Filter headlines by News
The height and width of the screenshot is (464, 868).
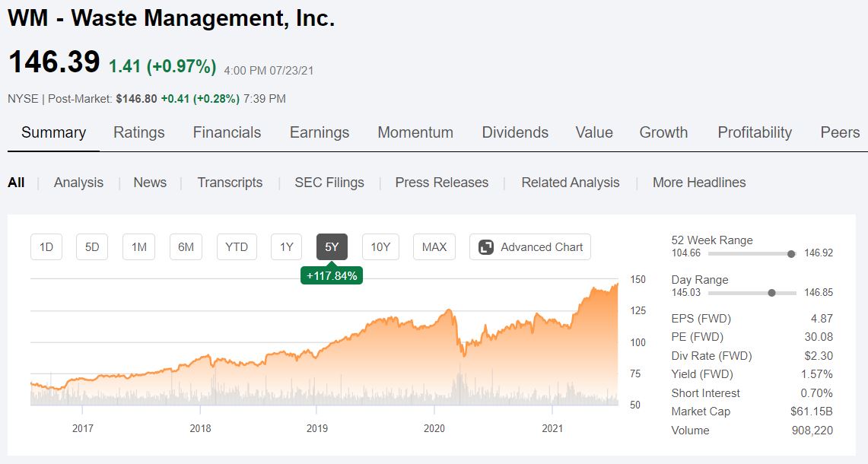tap(150, 182)
